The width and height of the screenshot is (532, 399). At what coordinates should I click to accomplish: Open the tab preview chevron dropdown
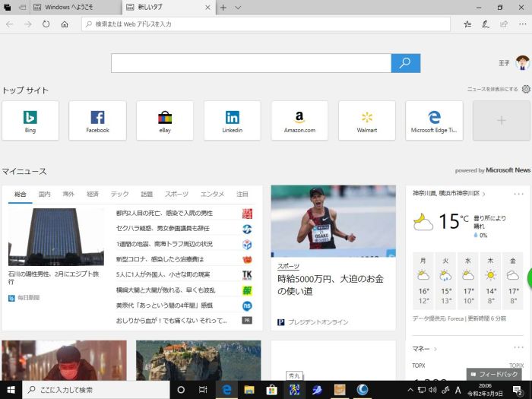pyautogui.click(x=238, y=7)
